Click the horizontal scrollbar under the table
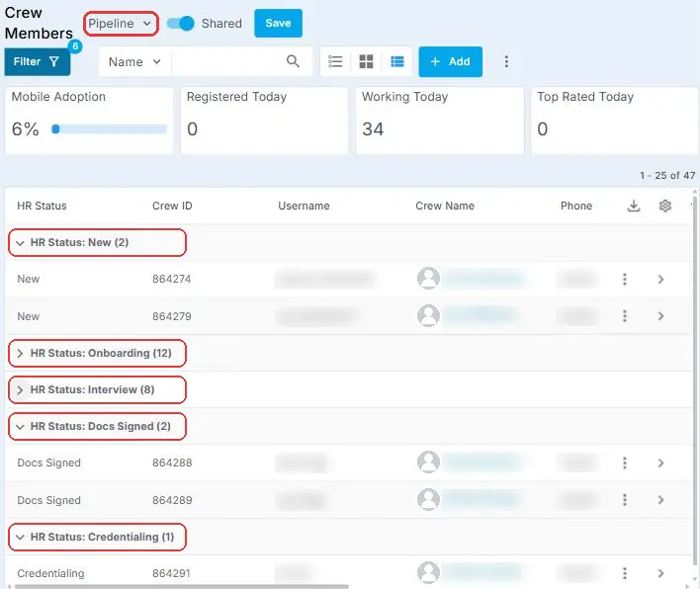The height and width of the screenshot is (589, 700). tap(181, 586)
